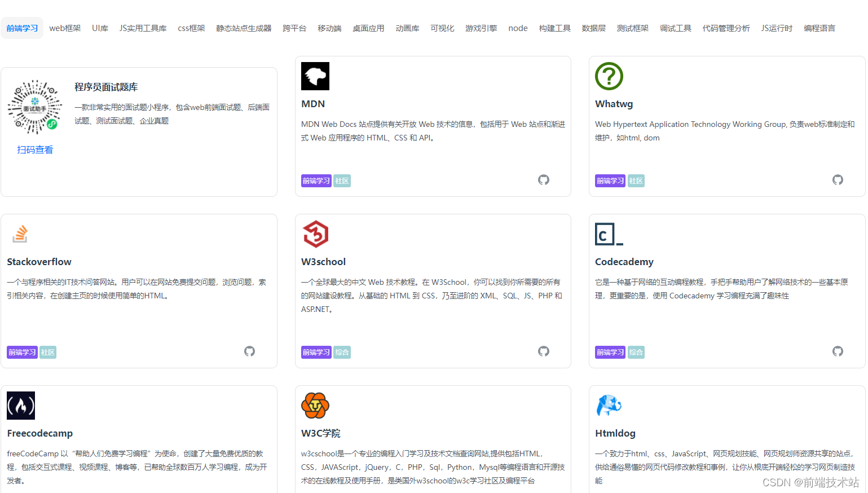Screen dimensions: 868x493
Task: Click the 综合 tag on W3school card
Action: pos(342,353)
